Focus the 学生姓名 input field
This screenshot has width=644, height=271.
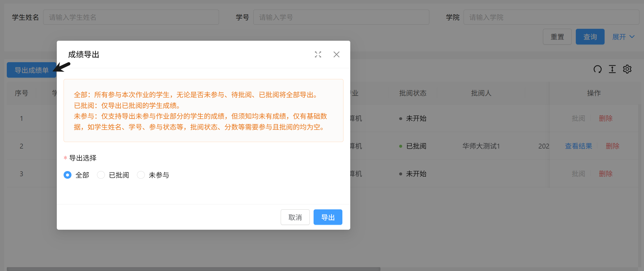(131, 17)
